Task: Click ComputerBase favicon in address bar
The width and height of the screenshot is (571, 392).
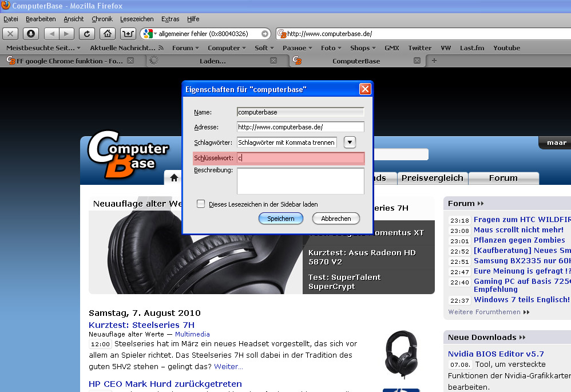Action: 282,34
